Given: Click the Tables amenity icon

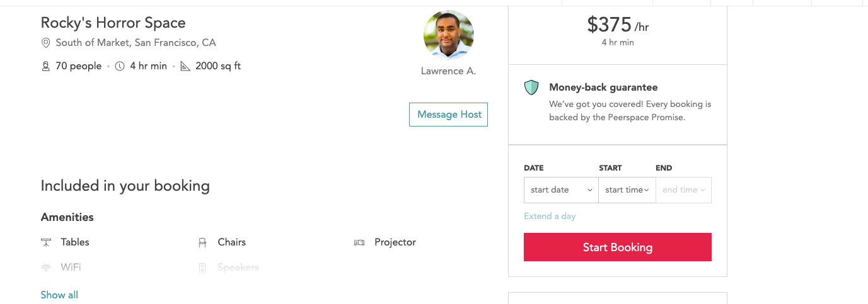Looking at the screenshot, I should [46, 242].
